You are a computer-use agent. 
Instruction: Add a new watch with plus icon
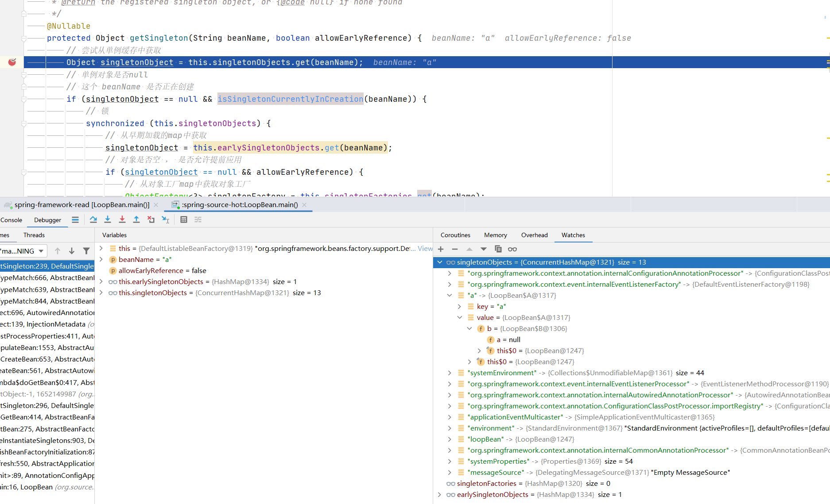click(441, 249)
